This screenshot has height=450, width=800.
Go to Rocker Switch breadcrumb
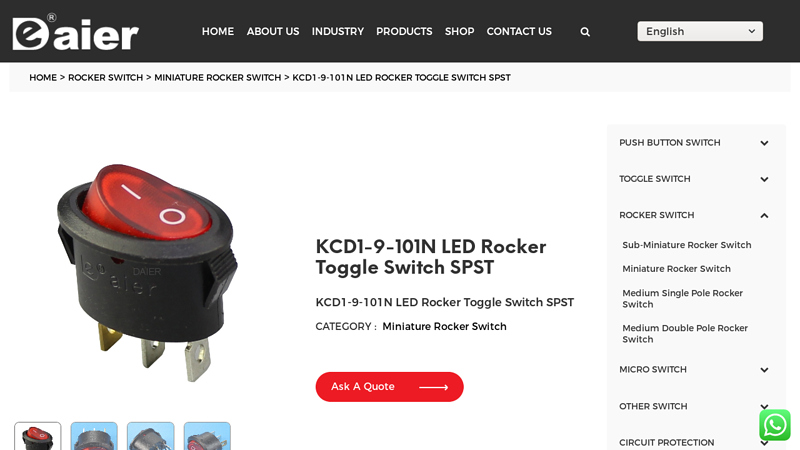click(106, 78)
